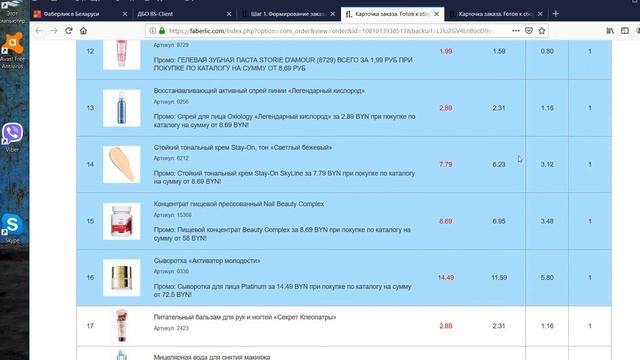Select the last Карточка заказа tab
Image resolution: width=640 pixels, height=360 pixels.
point(496,14)
